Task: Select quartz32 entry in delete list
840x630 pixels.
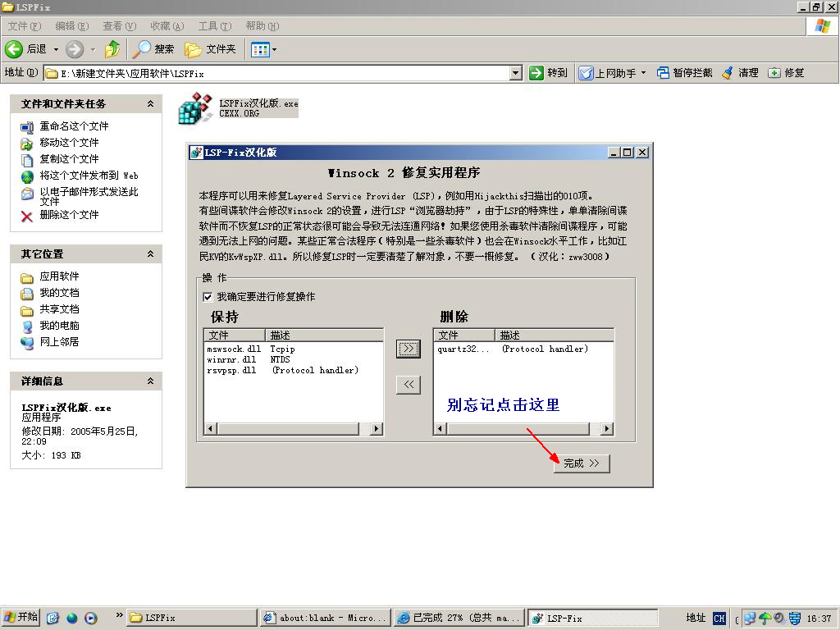Action: 463,349
